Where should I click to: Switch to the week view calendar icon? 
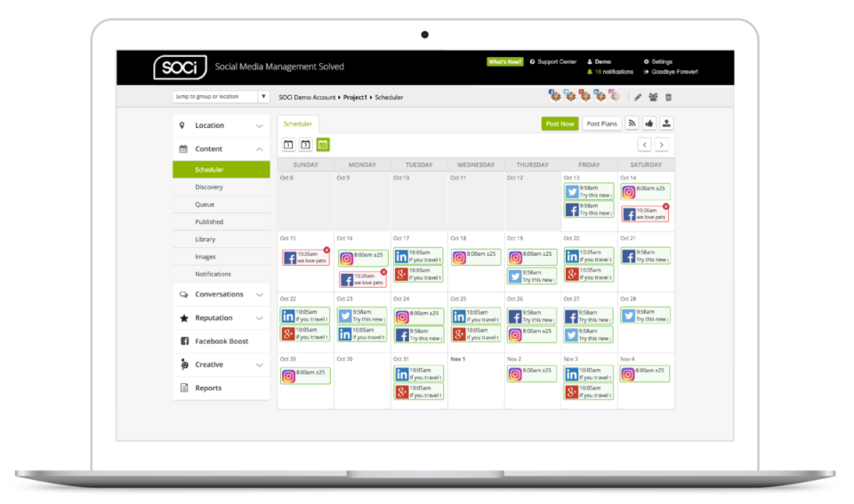pos(305,145)
